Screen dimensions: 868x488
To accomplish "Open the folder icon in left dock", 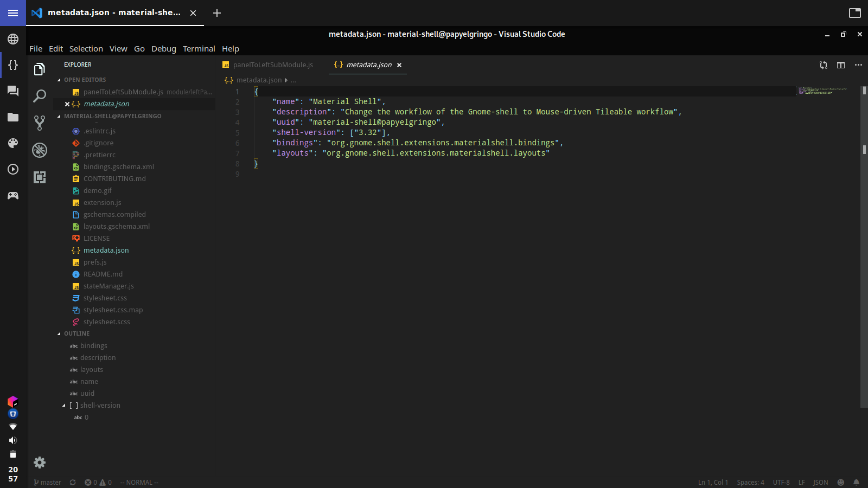I will (13, 117).
